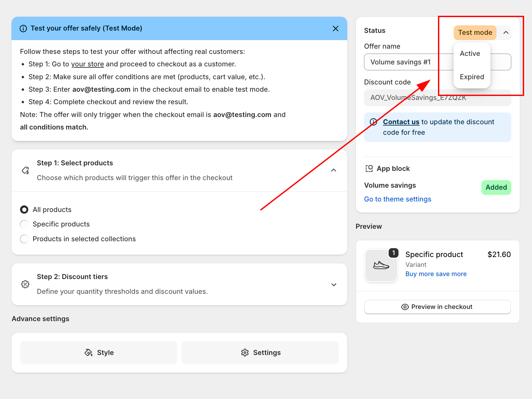Click the info icon in Test Mode banner
The width and height of the screenshot is (532, 399).
pos(23,29)
